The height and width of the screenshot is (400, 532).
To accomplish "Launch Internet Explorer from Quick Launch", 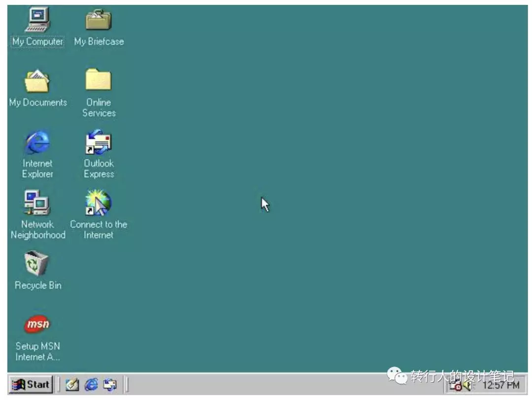I will coord(91,385).
